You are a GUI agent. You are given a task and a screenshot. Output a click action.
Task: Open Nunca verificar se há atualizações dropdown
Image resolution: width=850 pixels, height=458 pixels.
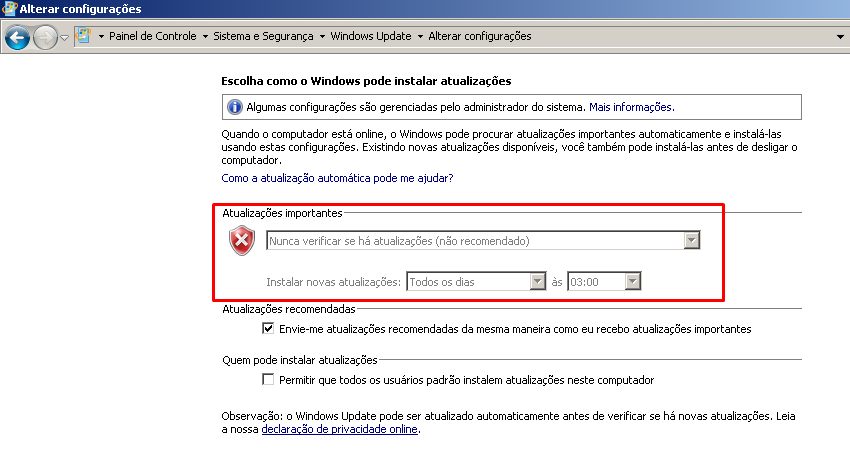tap(483, 241)
